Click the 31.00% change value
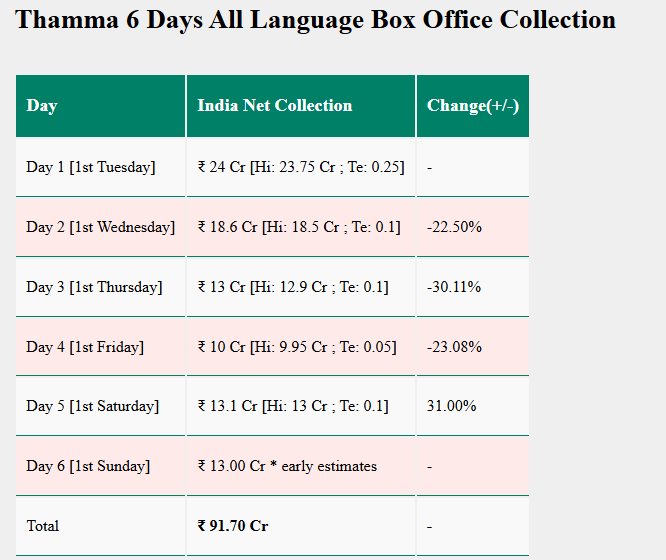Screen dimensions: 666x560 point(451,406)
